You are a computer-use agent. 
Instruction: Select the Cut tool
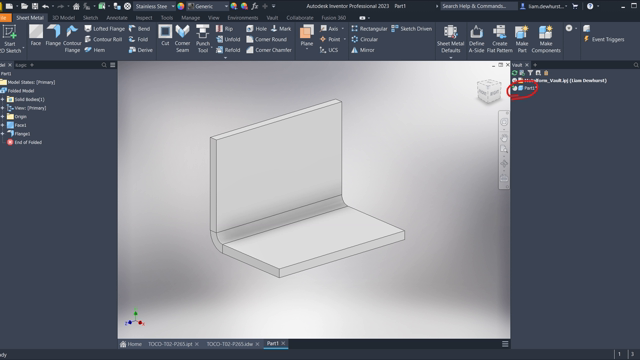tap(165, 35)
